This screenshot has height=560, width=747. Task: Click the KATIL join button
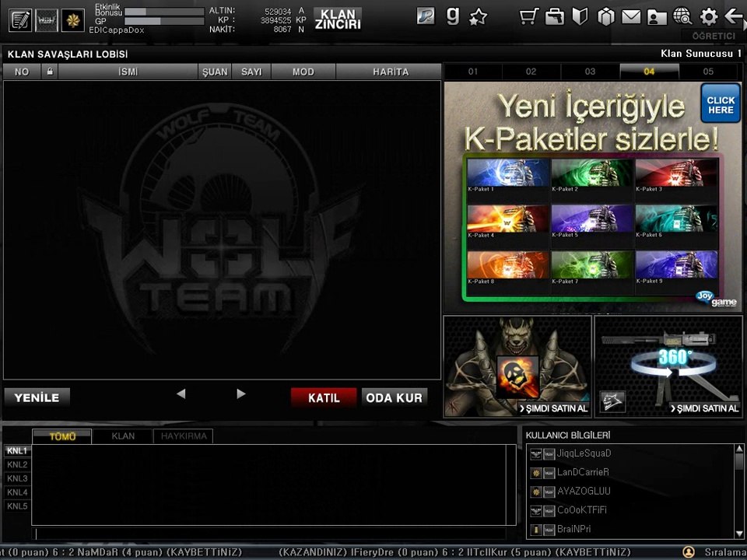pos(324,397)
